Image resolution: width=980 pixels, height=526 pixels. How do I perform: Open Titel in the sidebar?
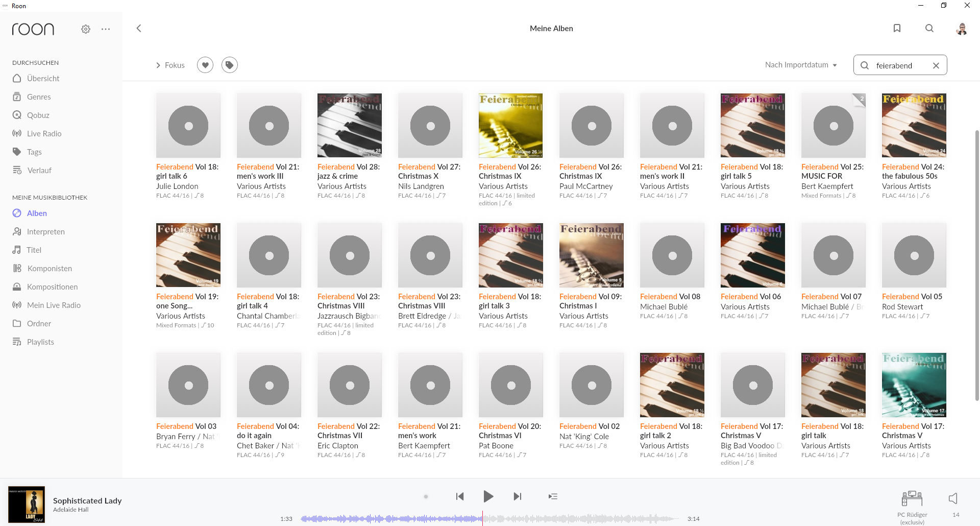[x=34, y=250]
